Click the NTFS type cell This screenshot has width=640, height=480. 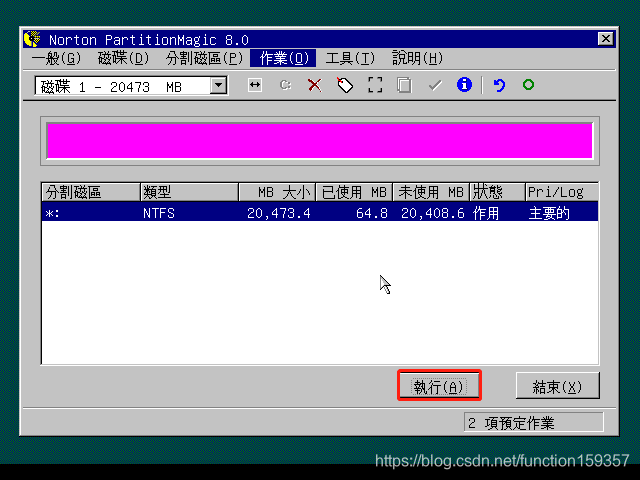pyautogui.click(x=159, y=213)
